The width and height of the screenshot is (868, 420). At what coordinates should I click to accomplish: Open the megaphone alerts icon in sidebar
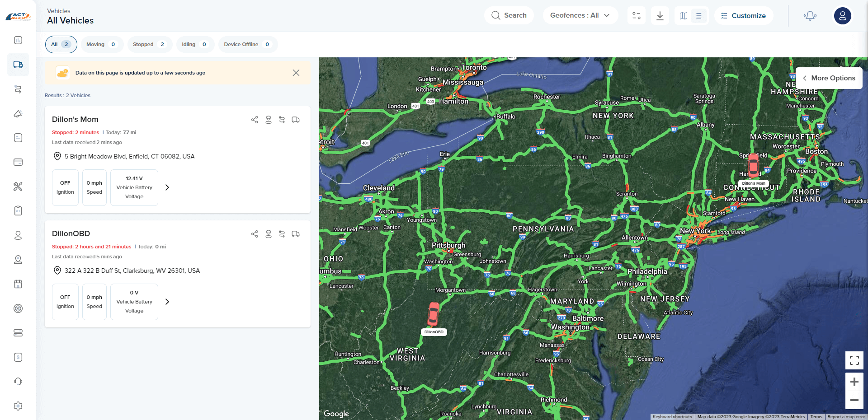point(18,113)
